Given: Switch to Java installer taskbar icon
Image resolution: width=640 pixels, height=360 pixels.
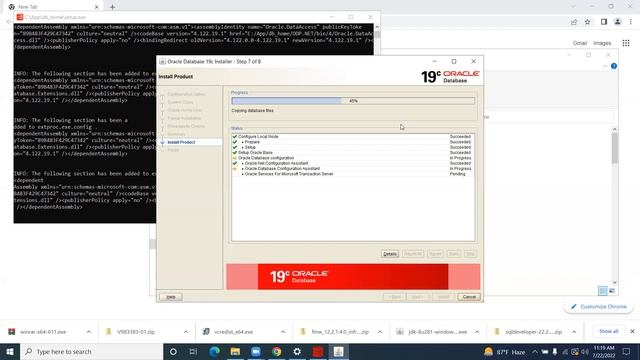Looking at the screenshot, I should pos(338,351).
